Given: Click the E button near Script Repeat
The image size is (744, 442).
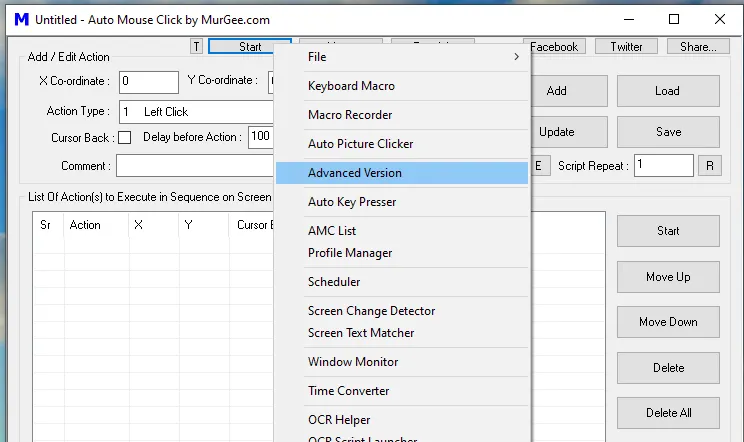Looking at the screenshot, I should (540, 166).
